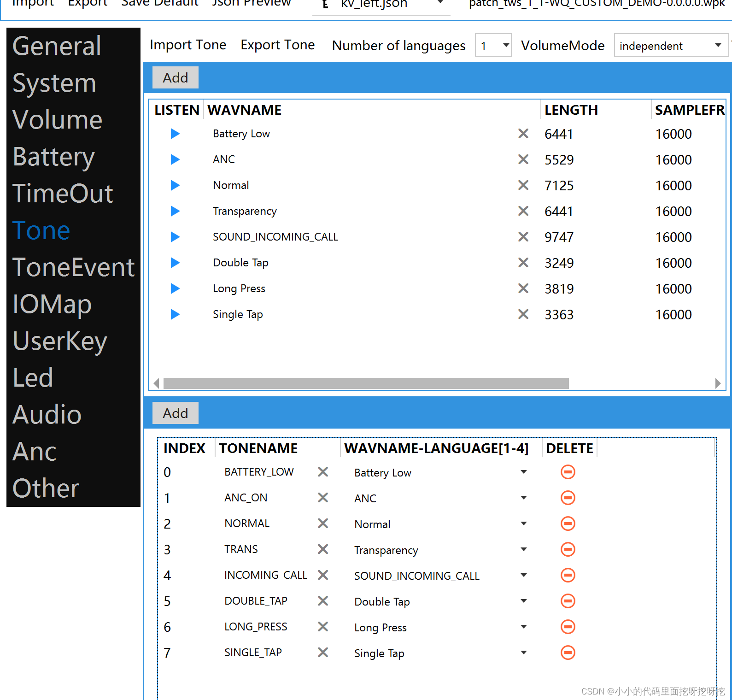Open wavname dropdown for TRANS tone

point(524,549)
